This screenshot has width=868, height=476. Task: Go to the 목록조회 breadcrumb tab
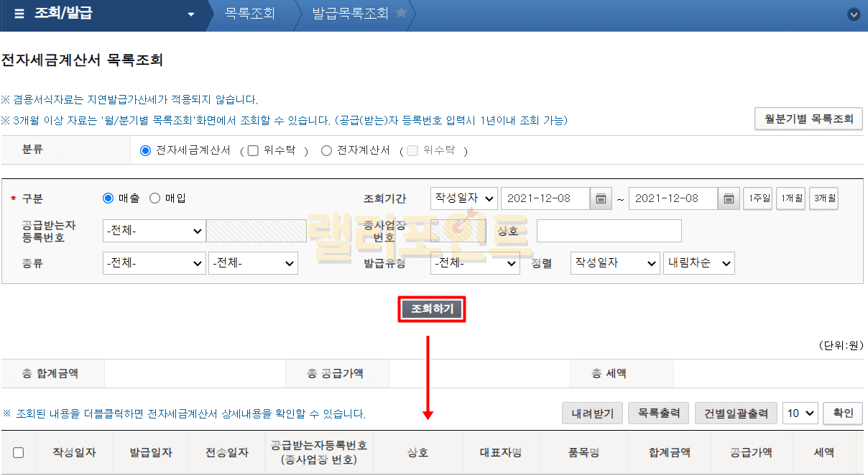249,14
